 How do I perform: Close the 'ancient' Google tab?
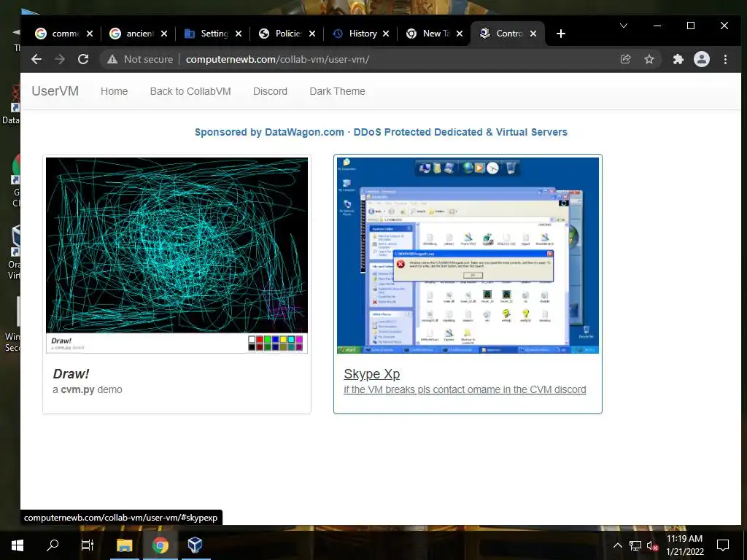point(164,34)
